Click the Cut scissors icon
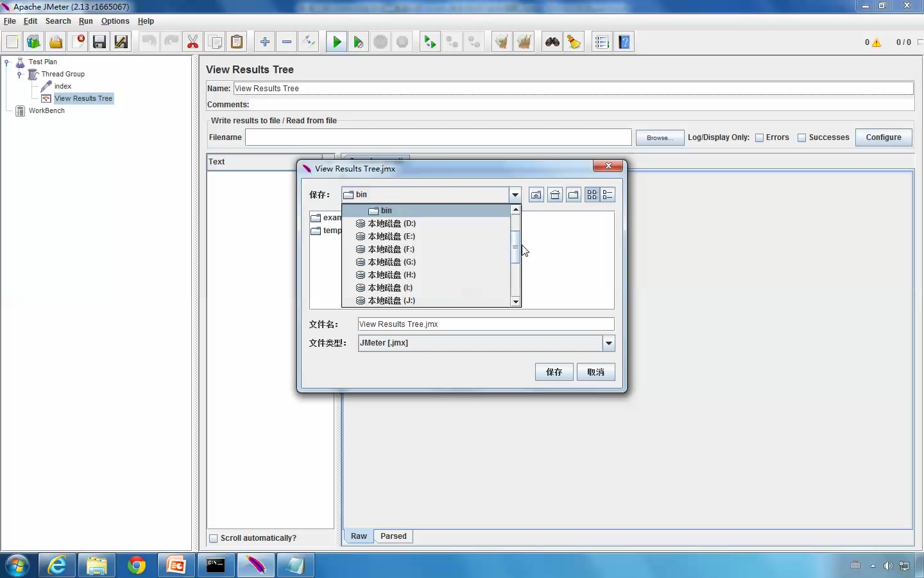924x578 pixels. tap(193, 42)
